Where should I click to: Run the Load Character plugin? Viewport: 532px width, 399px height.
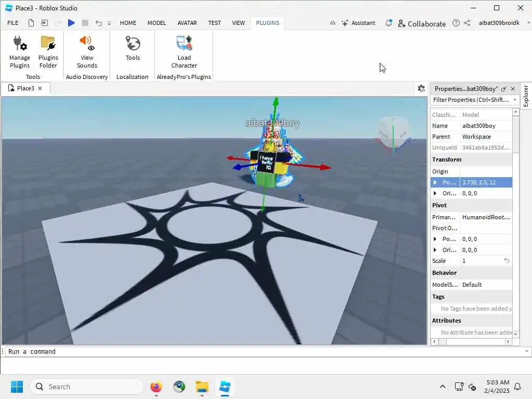(x=184, y=52)
